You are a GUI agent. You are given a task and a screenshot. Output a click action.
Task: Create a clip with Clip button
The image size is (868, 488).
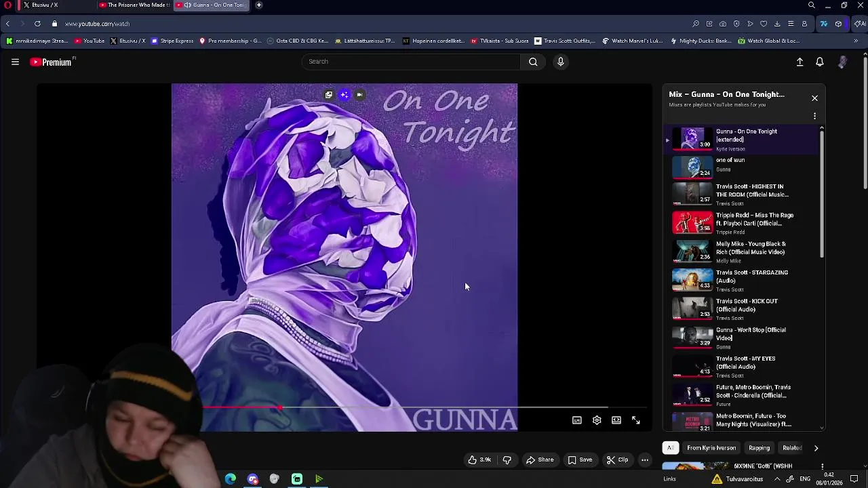[x=617, y=460]
